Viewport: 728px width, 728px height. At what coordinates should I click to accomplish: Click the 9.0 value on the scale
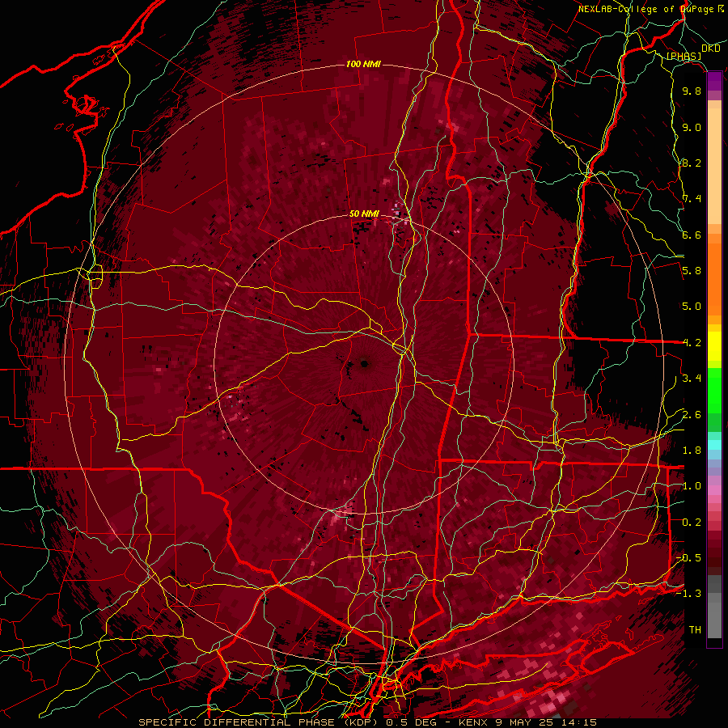(692, 128)
